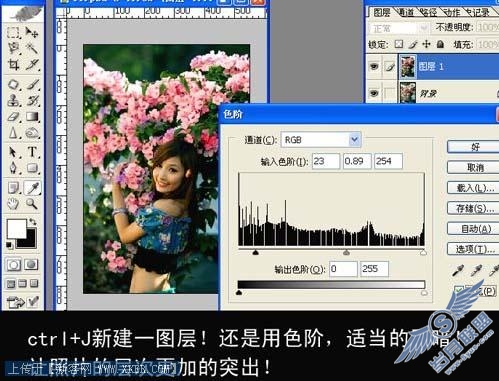Select the Crop tool

[x=13, y=64]
